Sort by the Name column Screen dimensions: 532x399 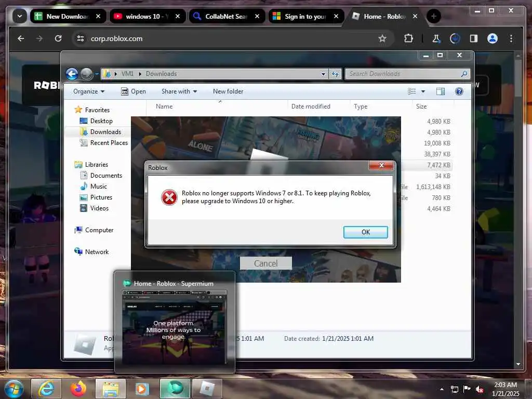coord(217,106)
